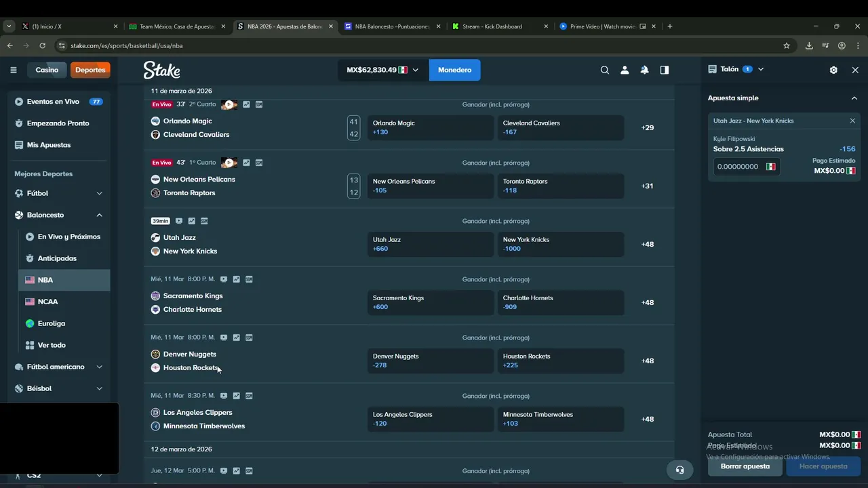Play live stream for New Orleans Pelicans game
Screen dimensions: 868x488
[x=229, y=163]
